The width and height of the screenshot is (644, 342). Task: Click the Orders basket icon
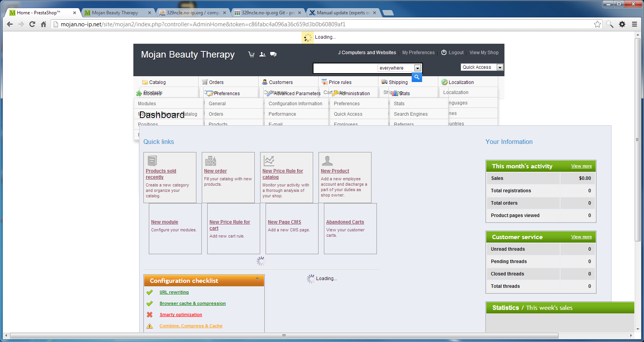(x=205, y=82)
